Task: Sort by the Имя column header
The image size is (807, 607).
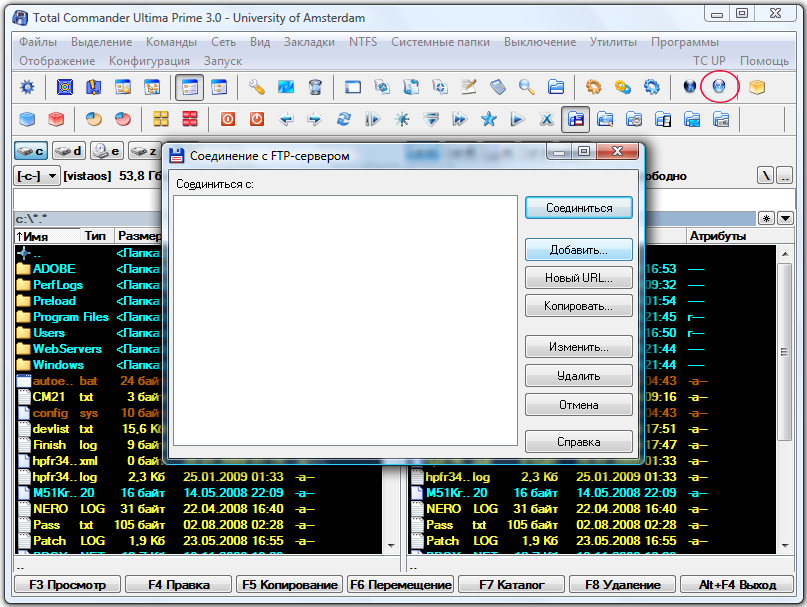Action: click(x=47, y=236)
